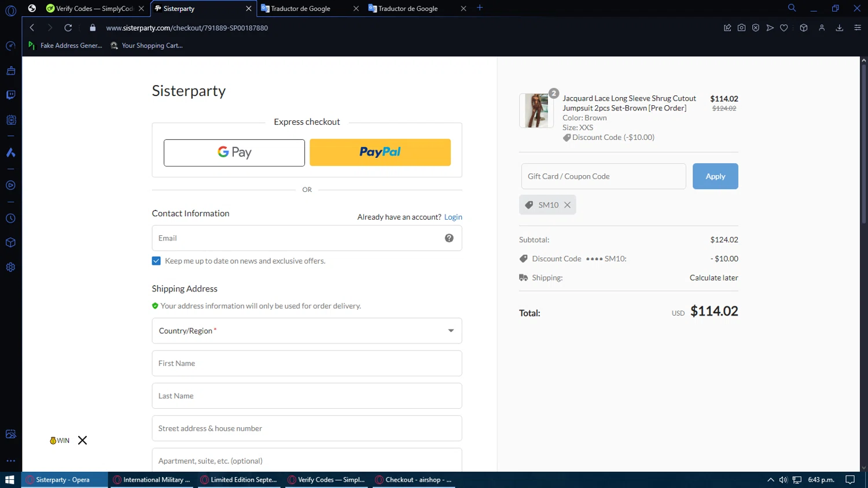This screenshot has height=488, width=868.
Task: Open the downloads icon in toolbar
Action: [839, 28]
